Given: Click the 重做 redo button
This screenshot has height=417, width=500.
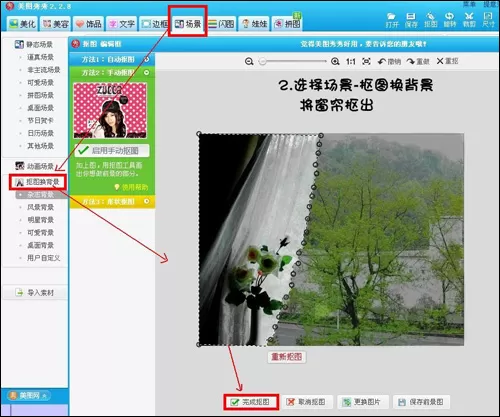Looking at the screenshot, I should 418,61.
